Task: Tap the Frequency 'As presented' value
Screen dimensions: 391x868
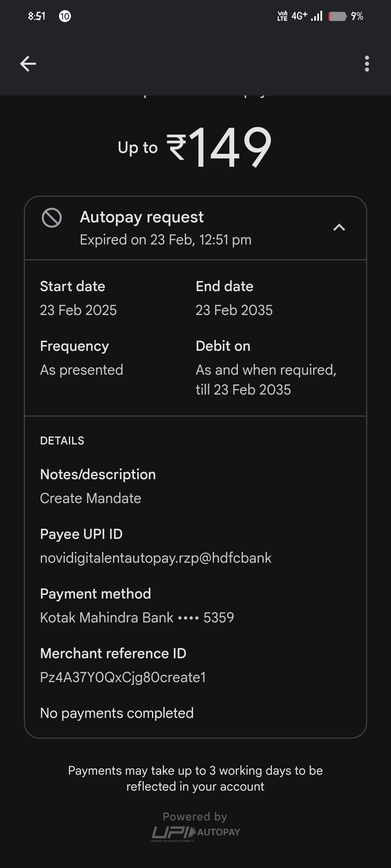Action: 81,370
